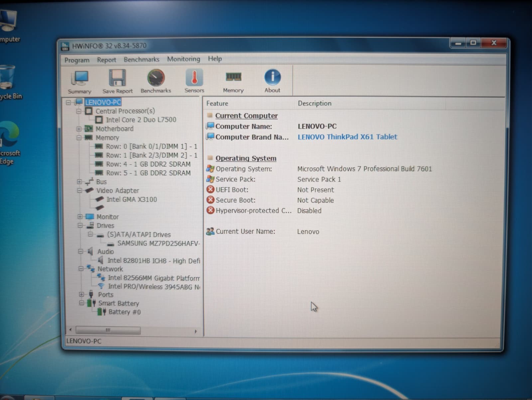Open the Benchmarks menu

(x=141, y=59)
